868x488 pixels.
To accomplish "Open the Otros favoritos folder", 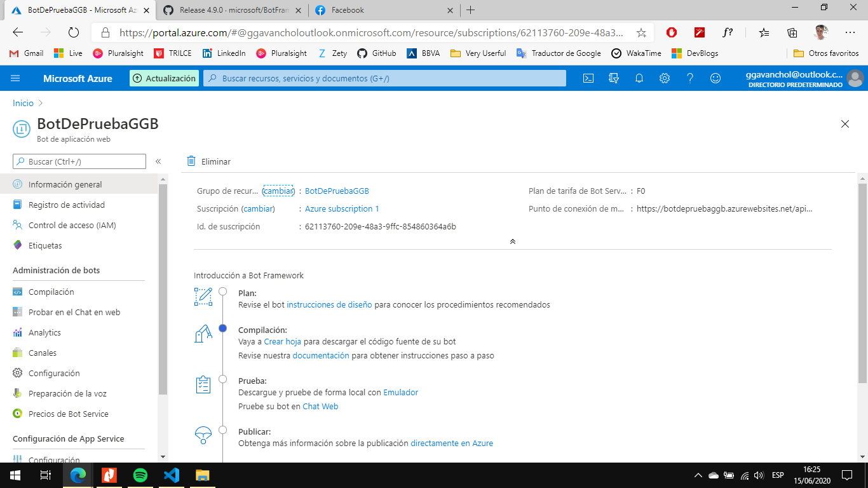I will [x=826, y=53].
